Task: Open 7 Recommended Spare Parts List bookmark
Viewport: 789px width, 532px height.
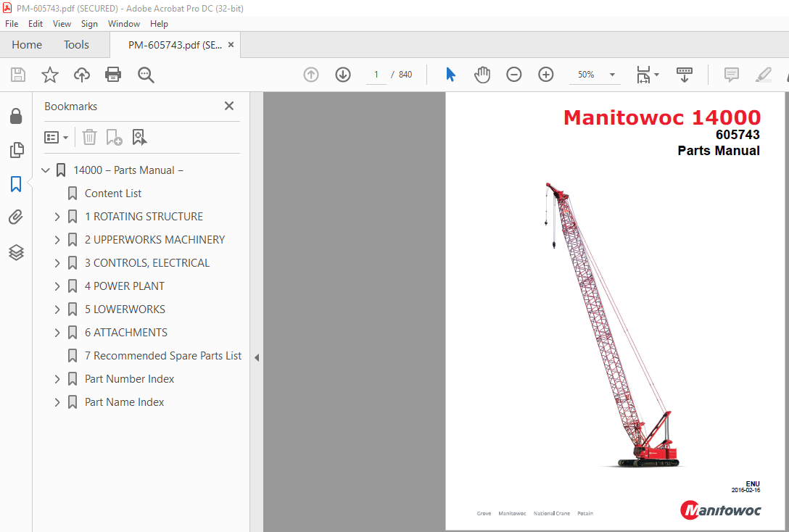Action: pyautogui.click(x=163, y=356)
